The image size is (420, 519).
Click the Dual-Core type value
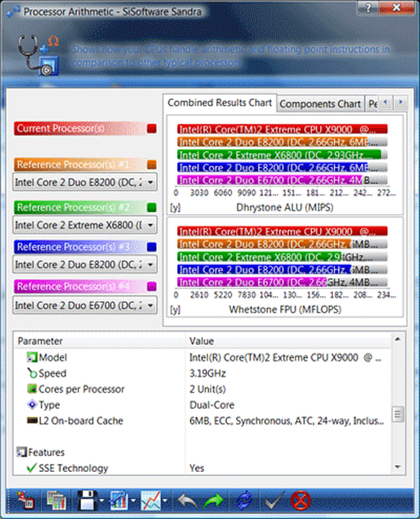pos(212,405)
